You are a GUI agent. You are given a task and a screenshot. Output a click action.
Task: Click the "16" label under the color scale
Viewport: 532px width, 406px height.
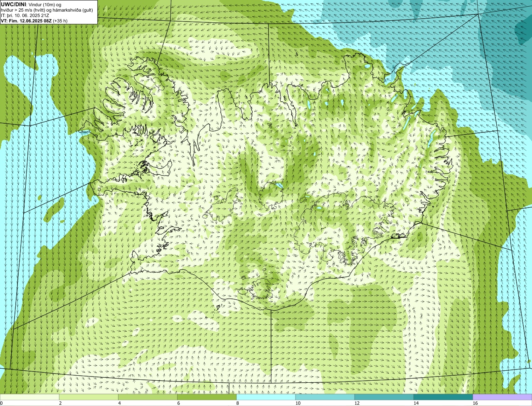tap(475, 403)
